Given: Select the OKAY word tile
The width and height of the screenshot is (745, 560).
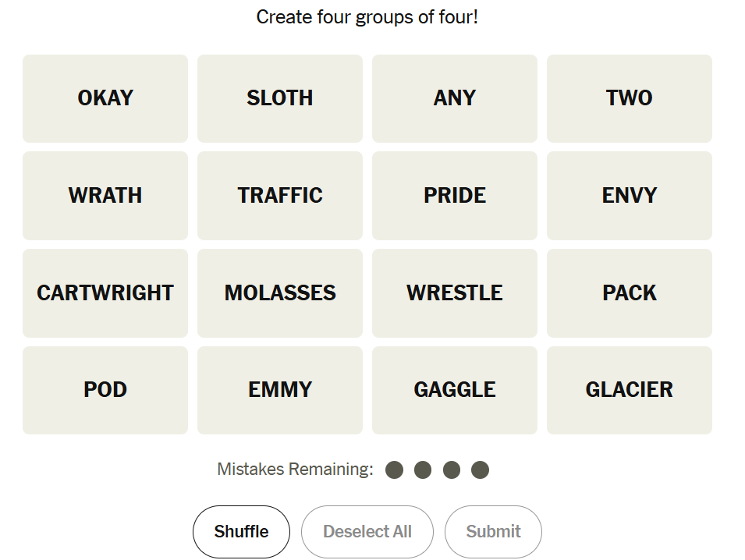Looking at the screenshot, I should [105, 98].
